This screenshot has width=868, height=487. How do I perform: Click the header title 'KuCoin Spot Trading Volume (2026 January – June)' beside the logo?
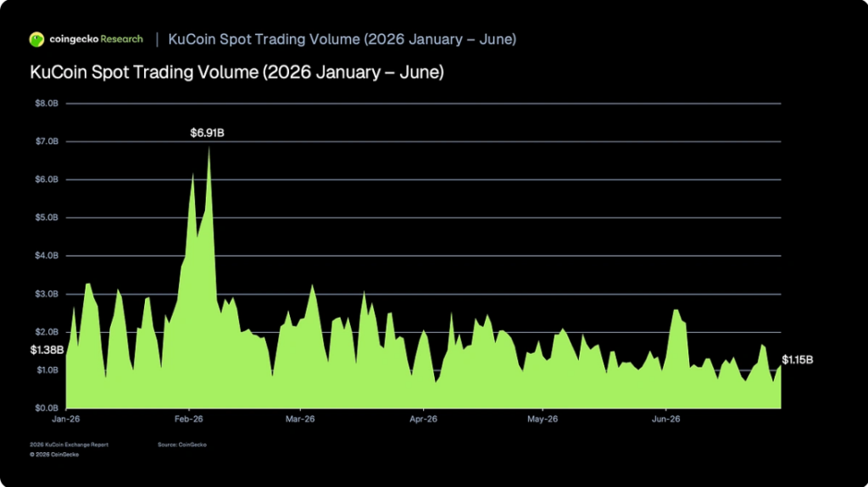point(342,39)
